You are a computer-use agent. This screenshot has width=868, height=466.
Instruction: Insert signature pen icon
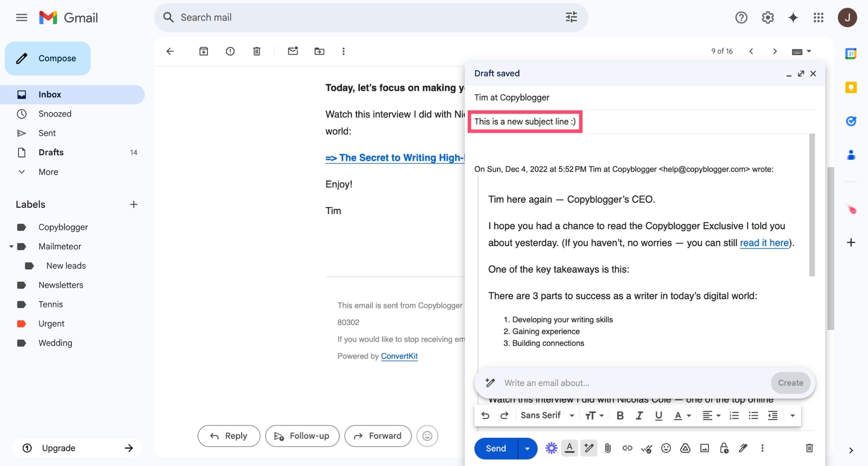click(743, 448)
